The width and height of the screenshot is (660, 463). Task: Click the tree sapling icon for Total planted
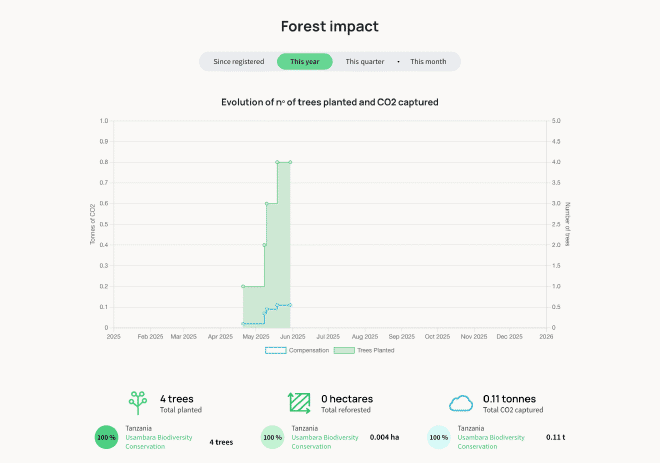pos(137,403)
